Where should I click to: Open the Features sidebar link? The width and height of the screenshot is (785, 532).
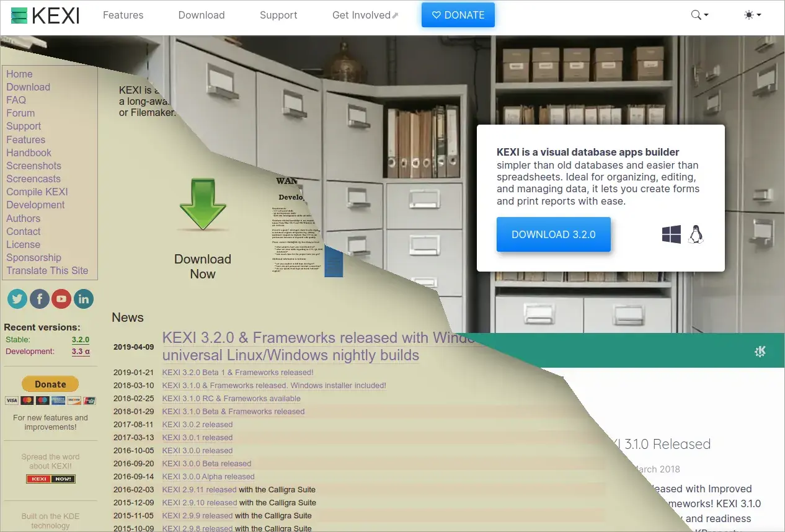pyautogui.click(x=25, y=140)
